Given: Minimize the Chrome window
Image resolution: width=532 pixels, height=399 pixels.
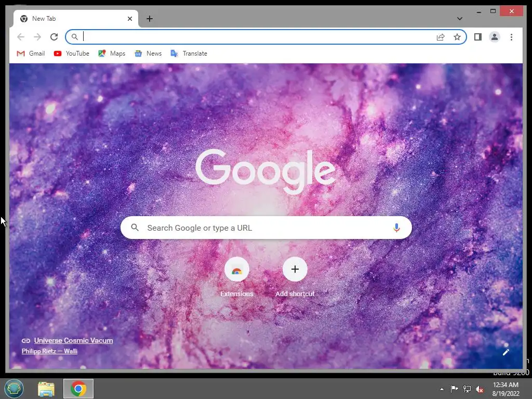Looking at the screenshot, I should (x=478, y=11).
